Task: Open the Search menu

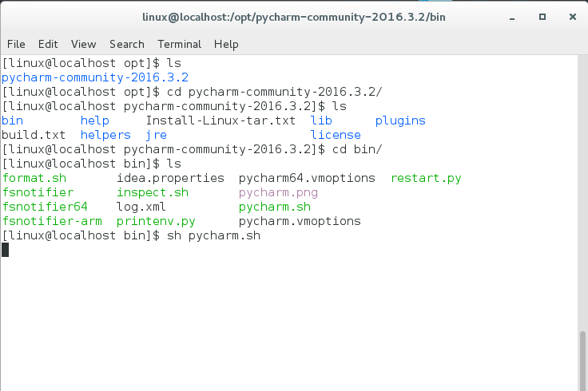Action: (127, 44)
